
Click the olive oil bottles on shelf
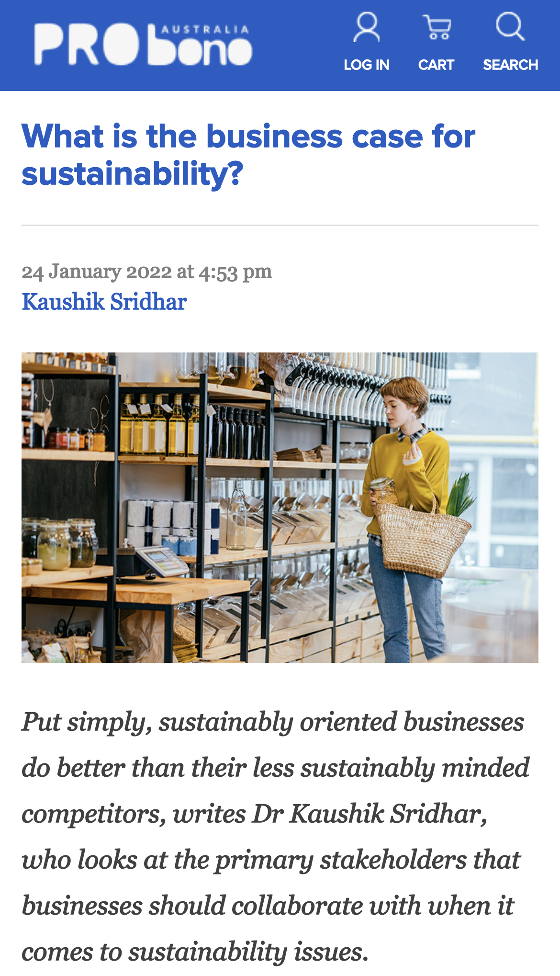159,424
